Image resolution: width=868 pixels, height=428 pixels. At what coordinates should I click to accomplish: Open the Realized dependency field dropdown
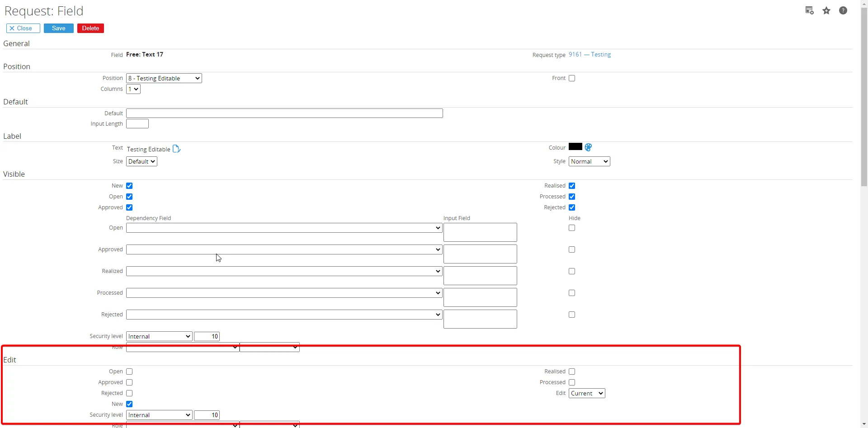pyautogui.click(x=284, y=271)
